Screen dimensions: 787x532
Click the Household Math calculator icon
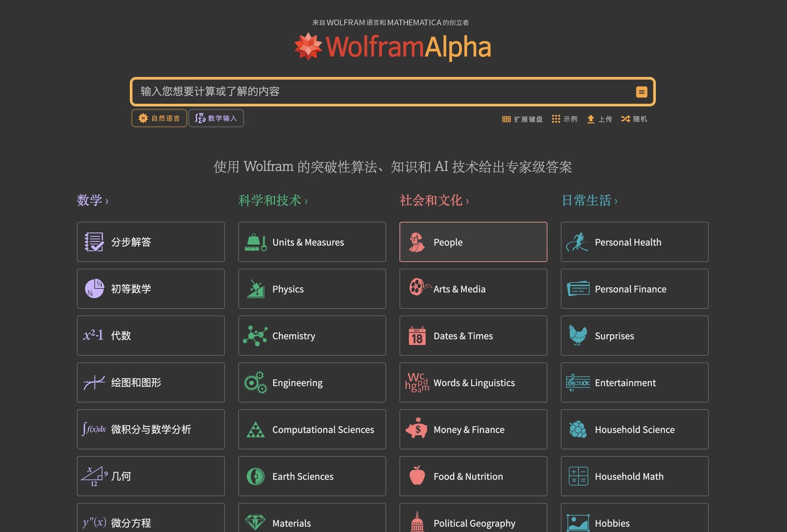(578, 476)
